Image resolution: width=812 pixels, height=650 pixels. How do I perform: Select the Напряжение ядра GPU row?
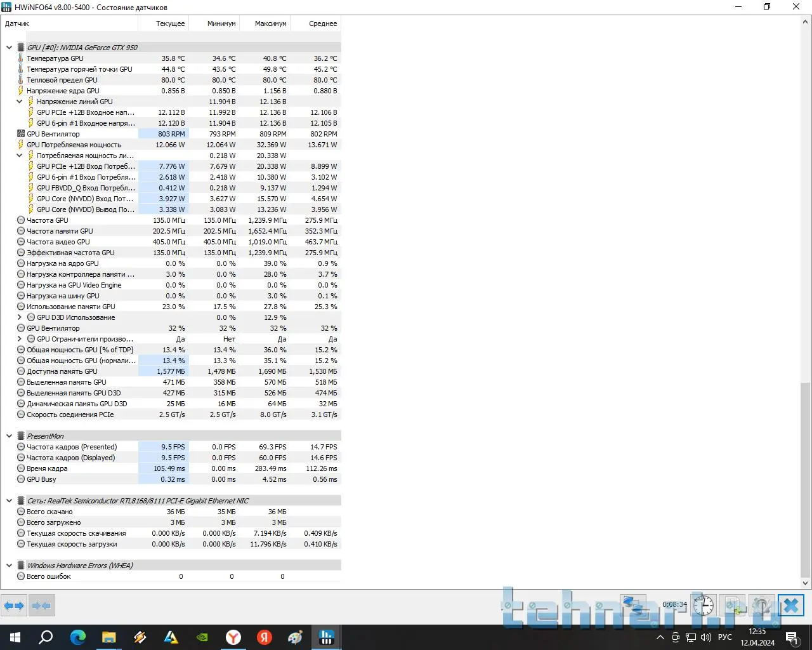(178, 91)
